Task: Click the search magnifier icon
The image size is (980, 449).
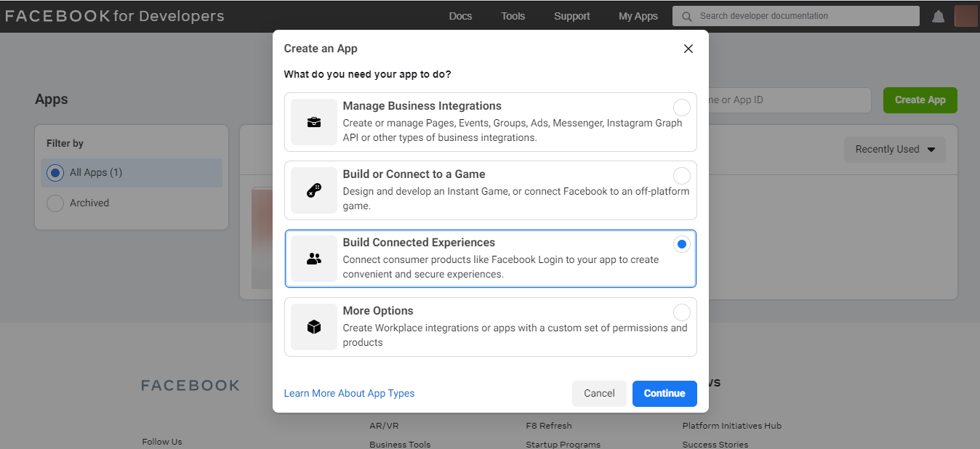Action: [x=687, y=16]
